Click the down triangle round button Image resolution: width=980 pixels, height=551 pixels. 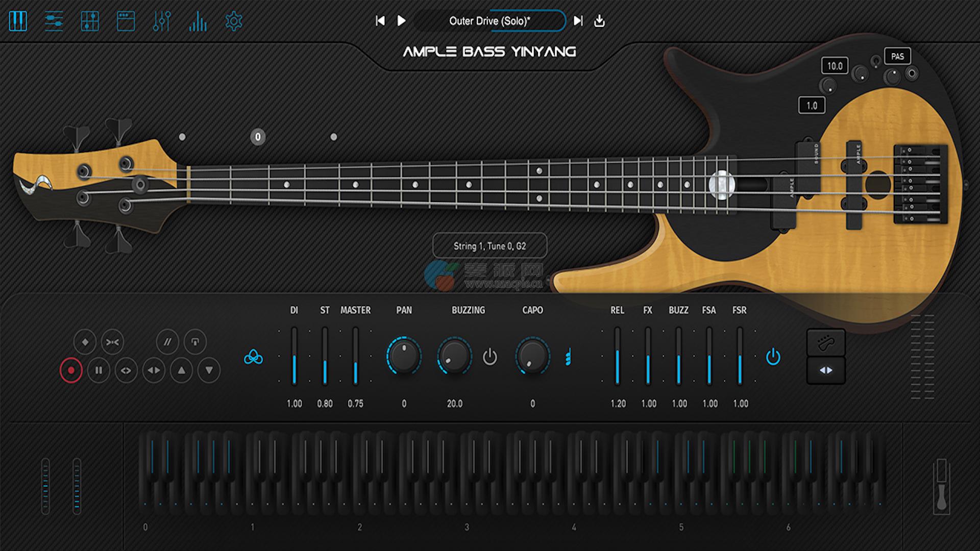pos(209,370)
